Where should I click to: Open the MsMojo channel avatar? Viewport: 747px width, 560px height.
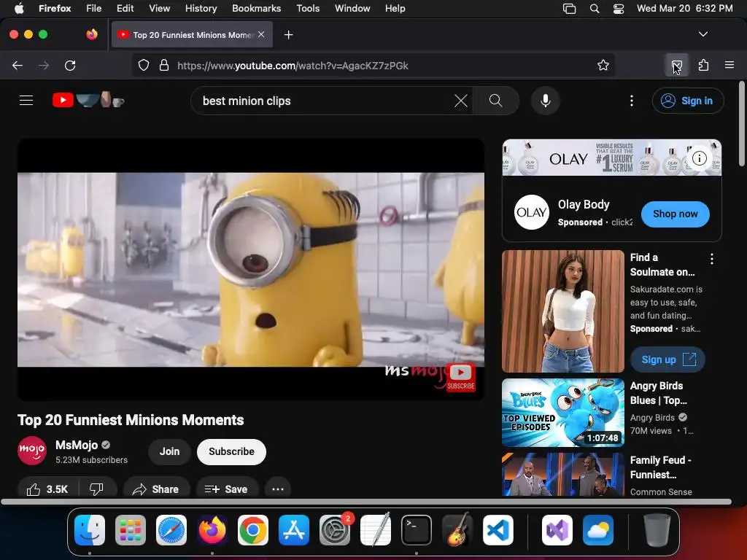tap(32, 451)
